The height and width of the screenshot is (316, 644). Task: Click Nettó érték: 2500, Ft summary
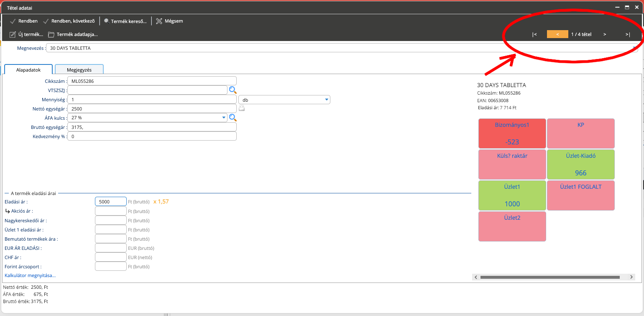coord(26,287)
